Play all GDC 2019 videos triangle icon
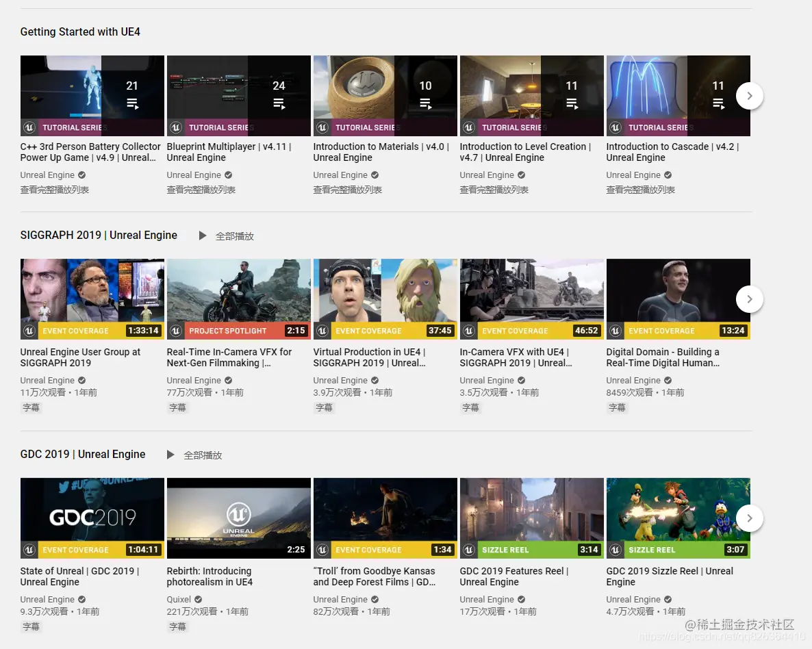812x649 pixels. click(x=170, y=455)
